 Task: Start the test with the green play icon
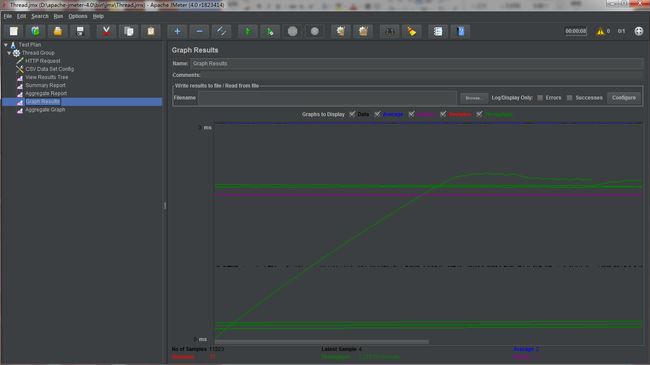(247, 32)
